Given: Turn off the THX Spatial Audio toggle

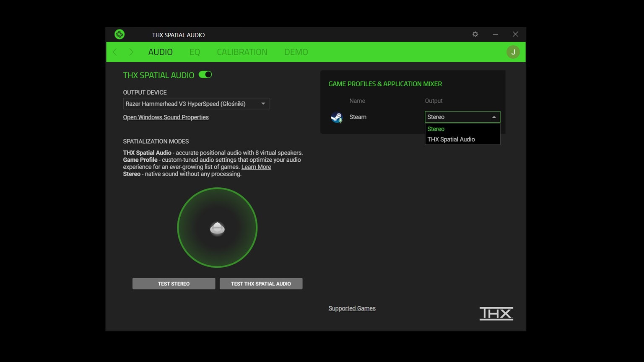Looking at the screenshot, I should (x=205, y=75).
